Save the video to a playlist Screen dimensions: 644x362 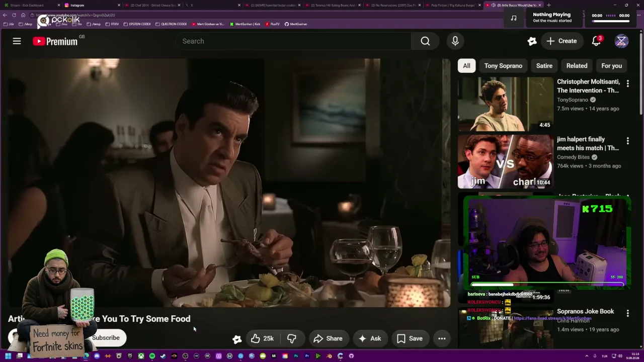[410, 339]
